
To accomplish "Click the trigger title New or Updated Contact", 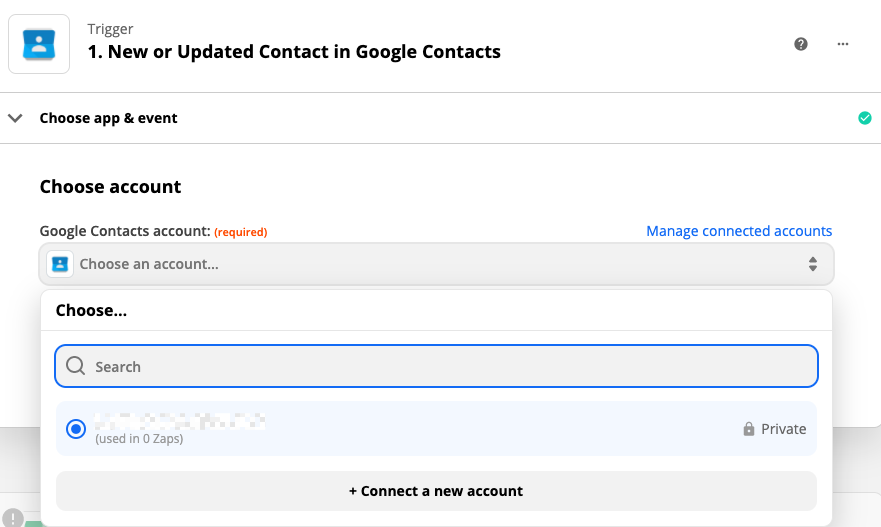I will (x=294, y=52).
